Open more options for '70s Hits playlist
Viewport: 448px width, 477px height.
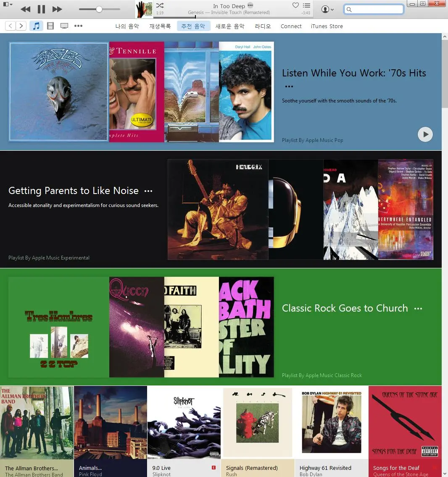[289, 86]
